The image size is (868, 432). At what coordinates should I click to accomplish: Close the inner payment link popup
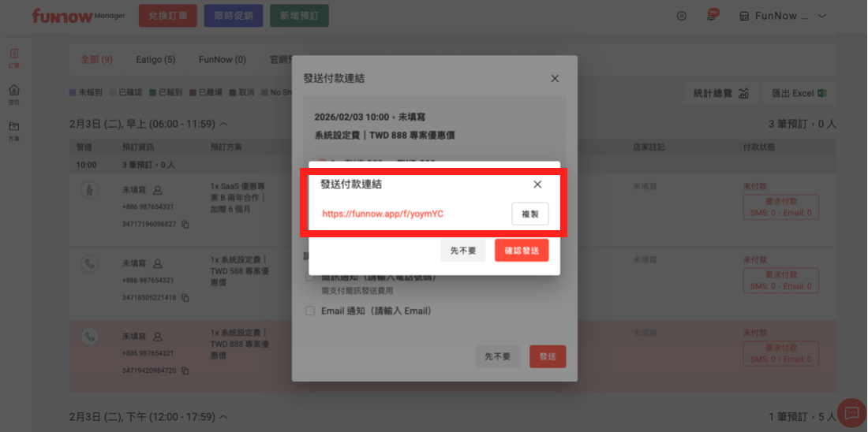click(x=537, y=184)
